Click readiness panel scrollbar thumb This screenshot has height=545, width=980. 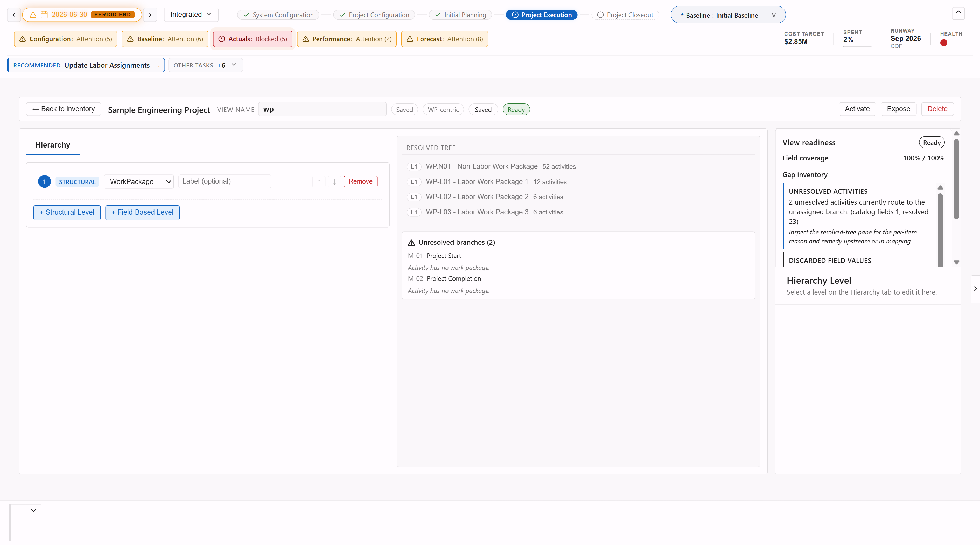[956, 179]
